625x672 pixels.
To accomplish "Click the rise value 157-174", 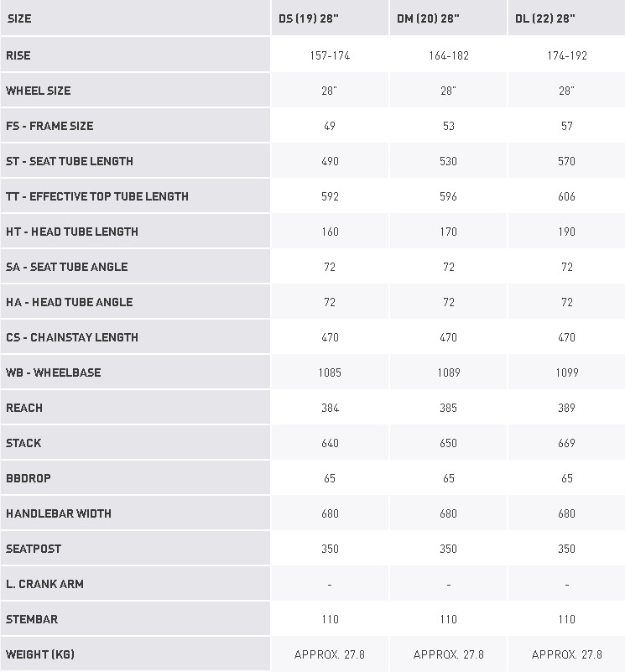I will pos(330,55).
